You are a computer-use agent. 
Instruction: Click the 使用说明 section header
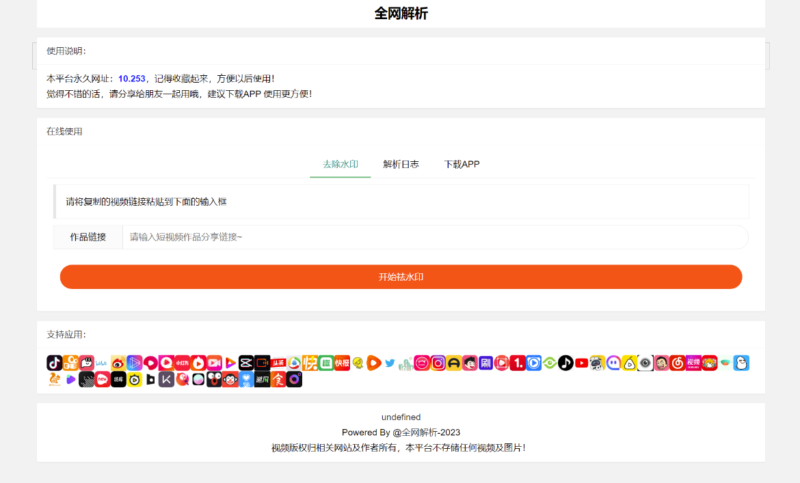pos(66,51)
